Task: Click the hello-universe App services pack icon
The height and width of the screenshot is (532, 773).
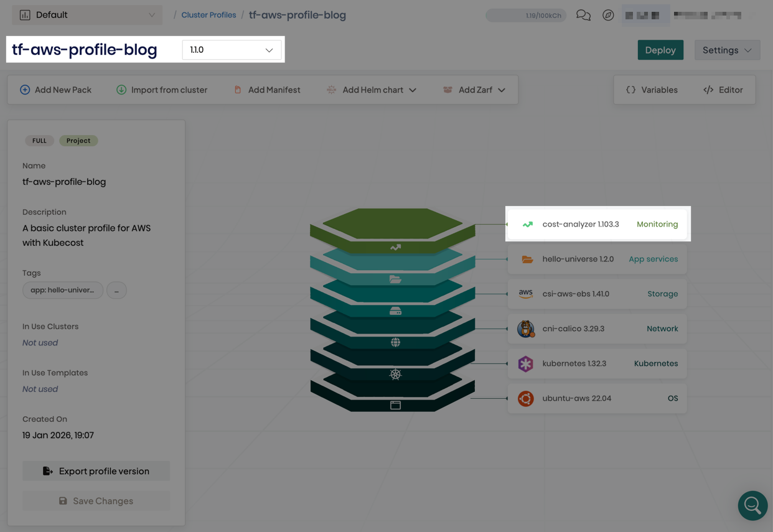Action: point(527,259)
